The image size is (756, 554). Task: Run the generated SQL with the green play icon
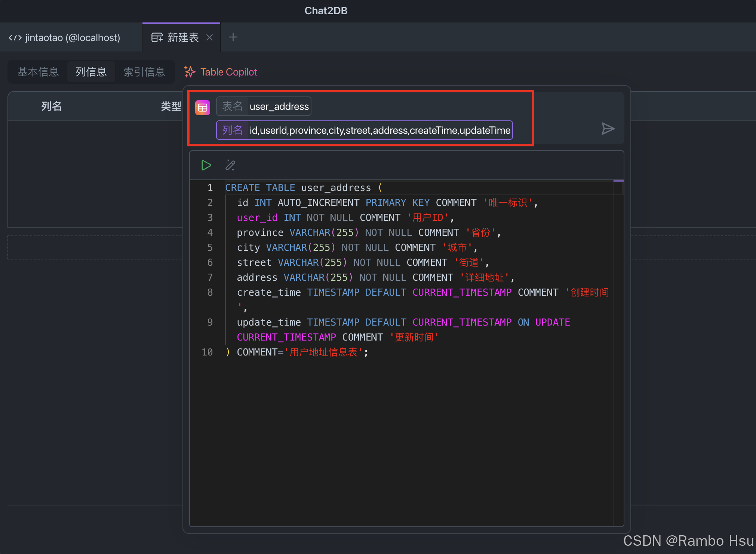click(206, 165)
